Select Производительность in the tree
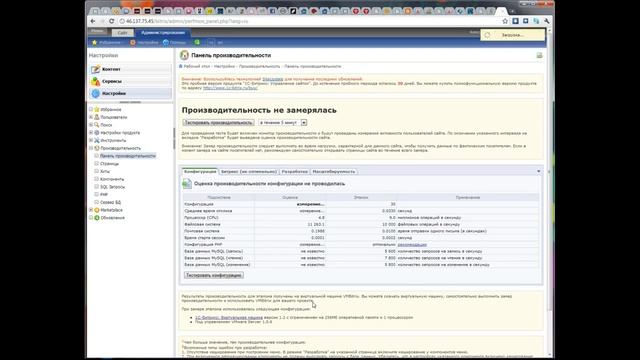The image size is (640, 360). 120,148
